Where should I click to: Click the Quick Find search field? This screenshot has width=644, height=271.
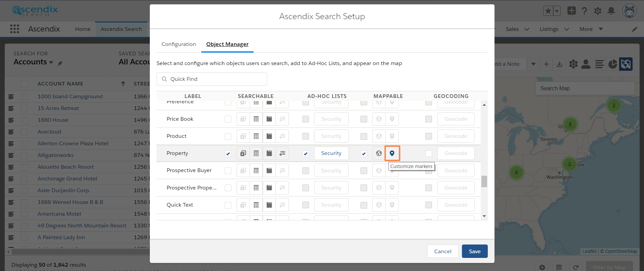tap(212, 79)
